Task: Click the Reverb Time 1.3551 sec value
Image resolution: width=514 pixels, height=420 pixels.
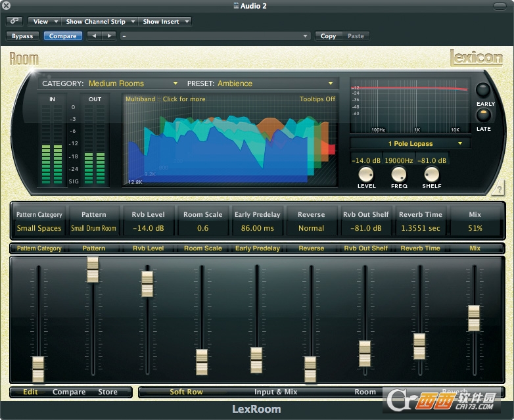Action: click(x=421, y=228)
